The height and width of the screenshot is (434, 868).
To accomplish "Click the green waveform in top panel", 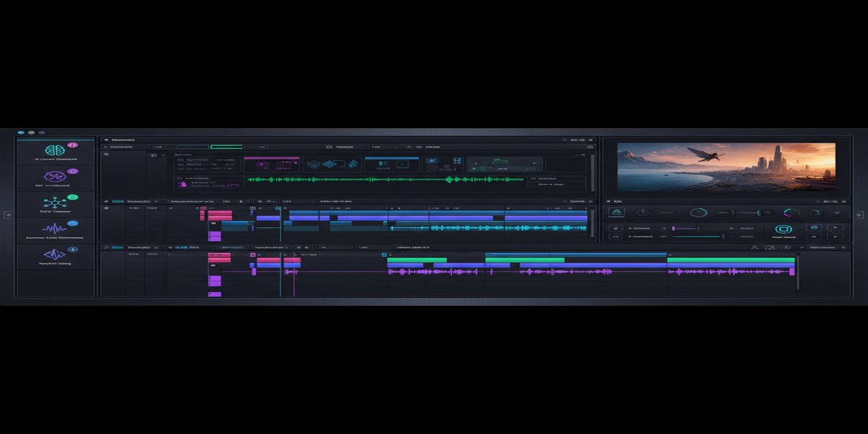I will point(386,179).
